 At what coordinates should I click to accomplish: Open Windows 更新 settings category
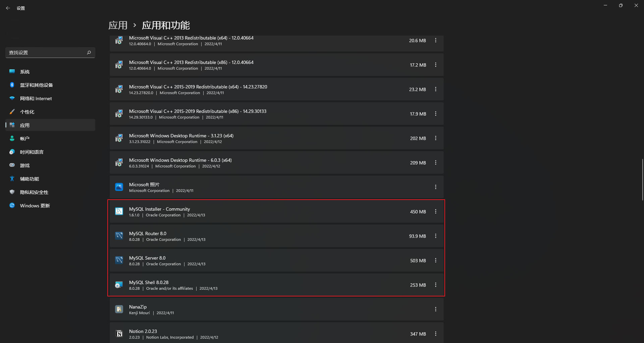pyautogui.click(x=50, y=206)
